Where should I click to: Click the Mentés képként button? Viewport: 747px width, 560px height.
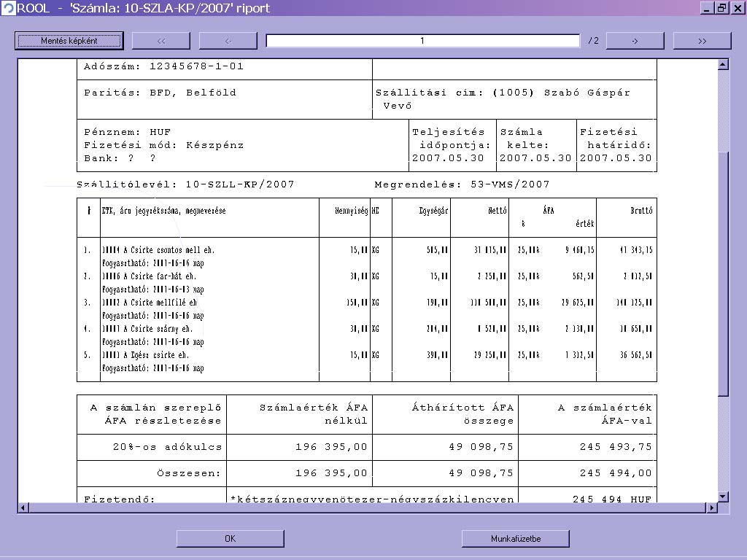coord(69,41)
